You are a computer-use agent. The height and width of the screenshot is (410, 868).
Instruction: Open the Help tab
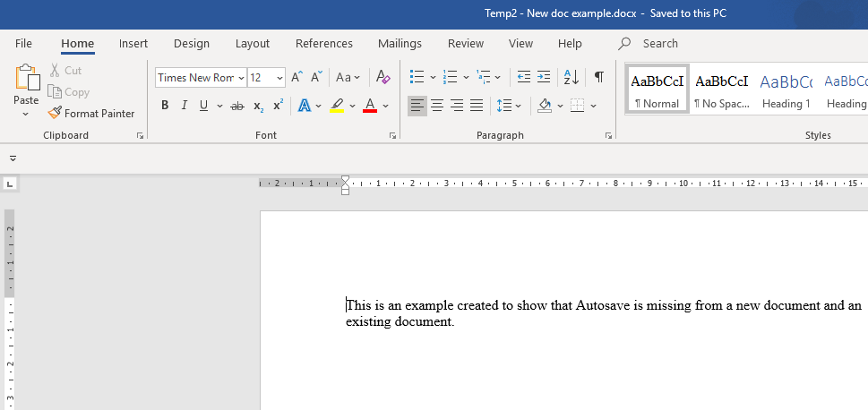(570, 43)
